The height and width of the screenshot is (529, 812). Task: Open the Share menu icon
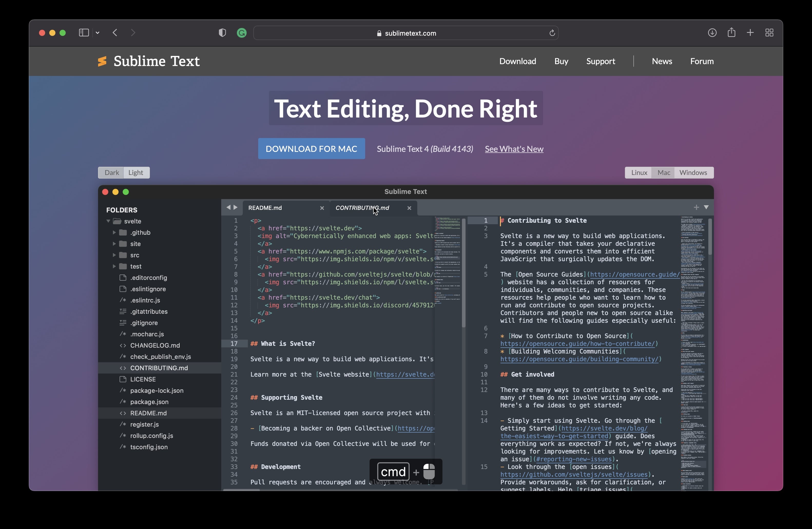(x=731, y=32)
